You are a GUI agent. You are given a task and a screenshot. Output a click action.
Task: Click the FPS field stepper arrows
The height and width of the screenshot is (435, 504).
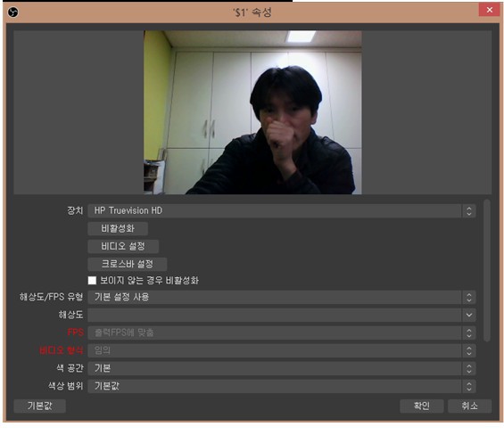469,332
